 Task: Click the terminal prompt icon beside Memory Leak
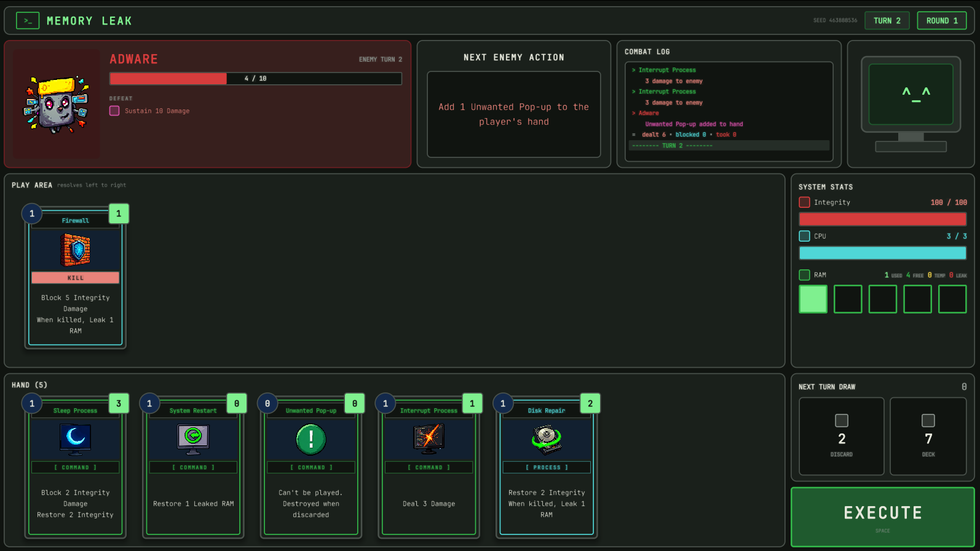coord(28,21)
